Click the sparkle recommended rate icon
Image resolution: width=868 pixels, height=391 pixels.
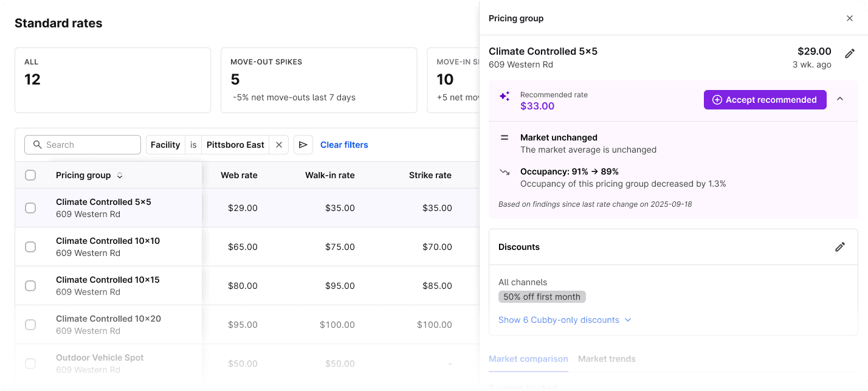(505, 96)
